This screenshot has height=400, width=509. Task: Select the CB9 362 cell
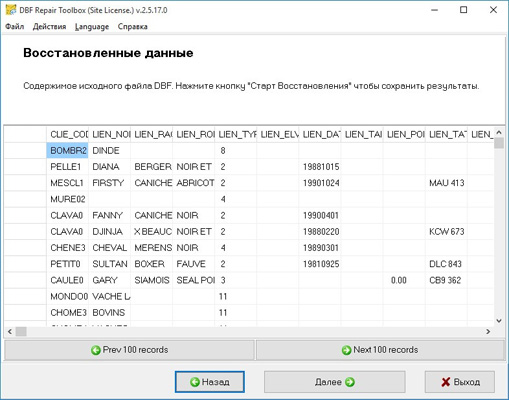pyautogui.click(x=446, y=280)
